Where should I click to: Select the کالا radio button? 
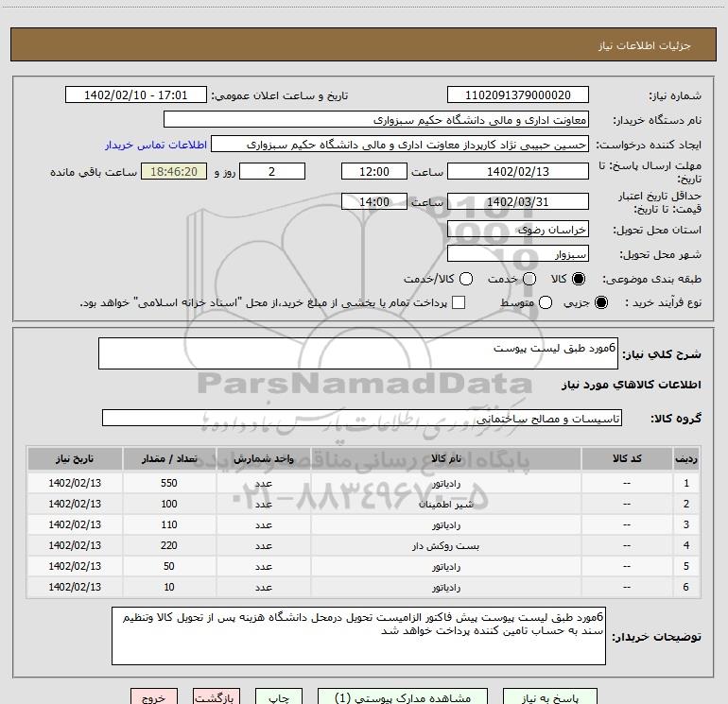tap(579, 279)
